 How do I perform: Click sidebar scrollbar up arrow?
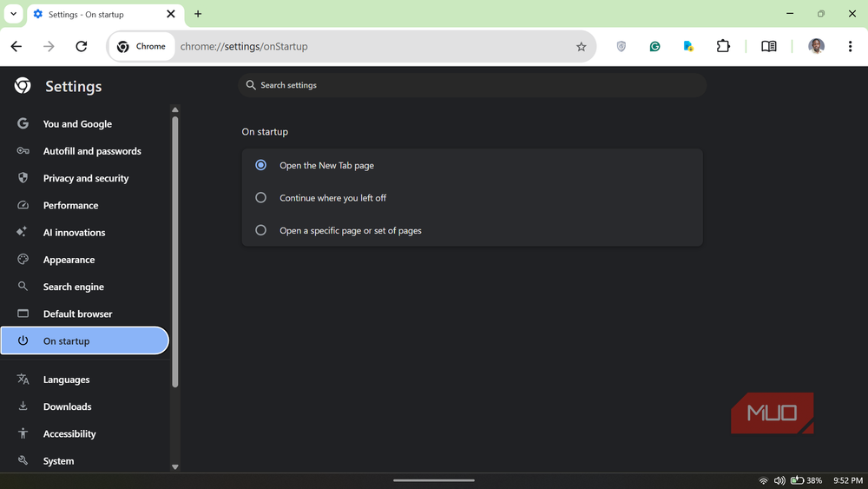(175, 109)
